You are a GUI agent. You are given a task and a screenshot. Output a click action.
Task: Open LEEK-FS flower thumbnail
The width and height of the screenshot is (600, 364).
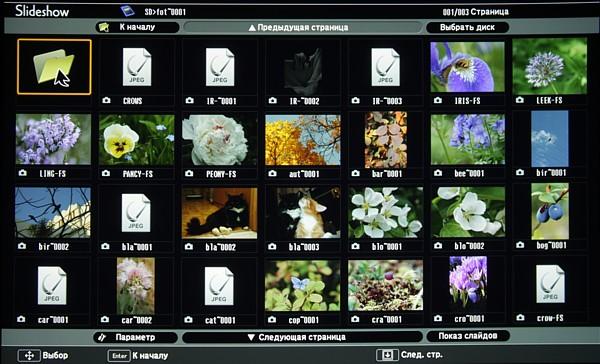tap(549, 66)
